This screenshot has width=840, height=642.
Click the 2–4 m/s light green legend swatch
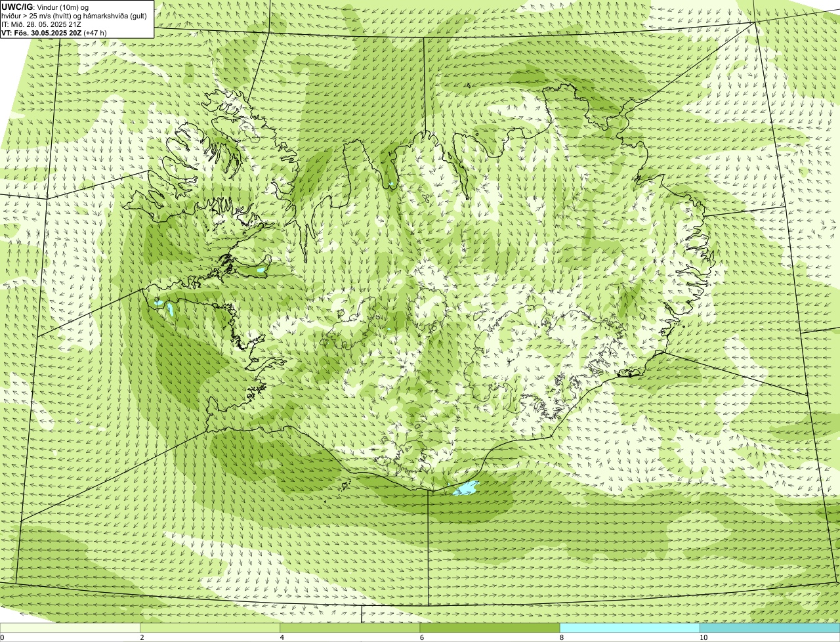[210, 628]
